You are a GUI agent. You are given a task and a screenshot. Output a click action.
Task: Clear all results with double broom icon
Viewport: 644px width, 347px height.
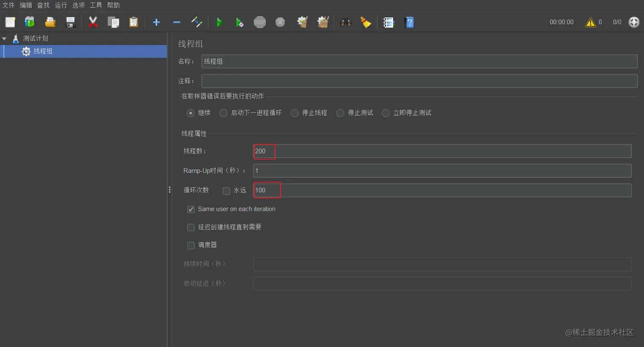click(323, 22)
